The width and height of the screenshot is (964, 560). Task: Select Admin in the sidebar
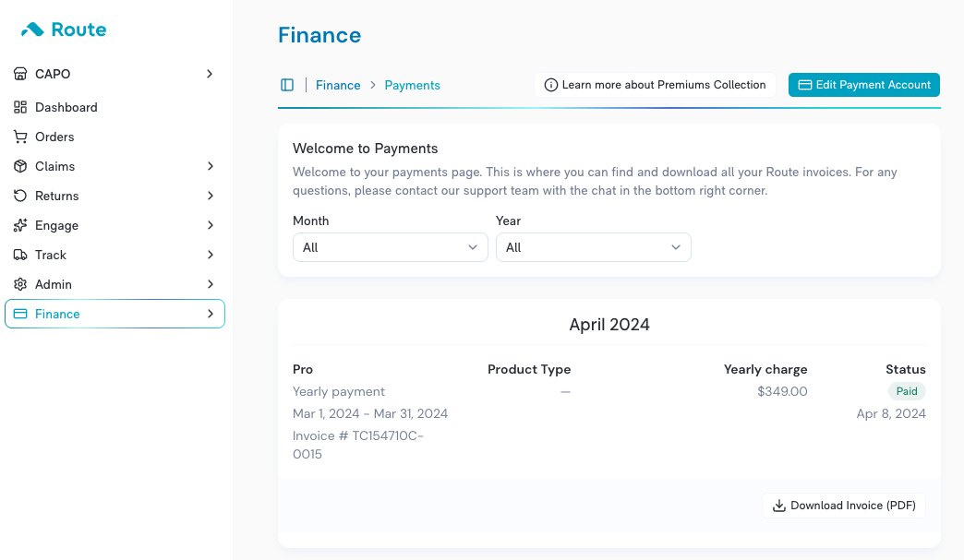coord(114,284)
